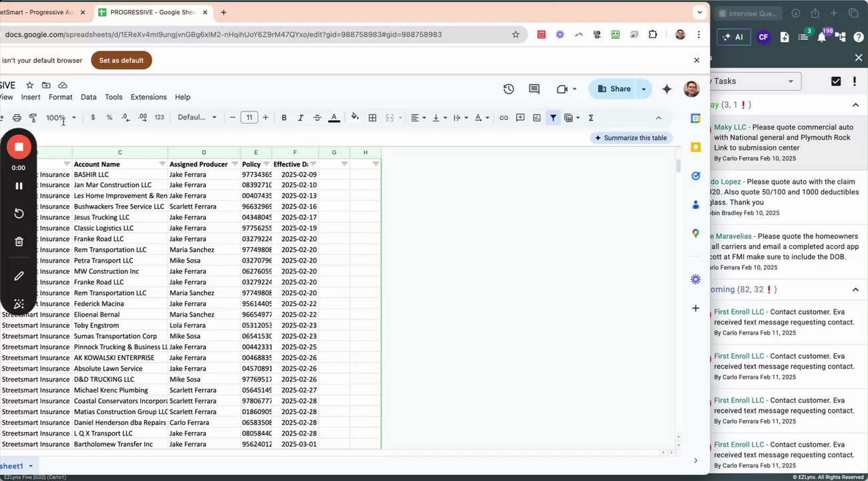
Task: Decrease the font size
Action: (232, 118)
